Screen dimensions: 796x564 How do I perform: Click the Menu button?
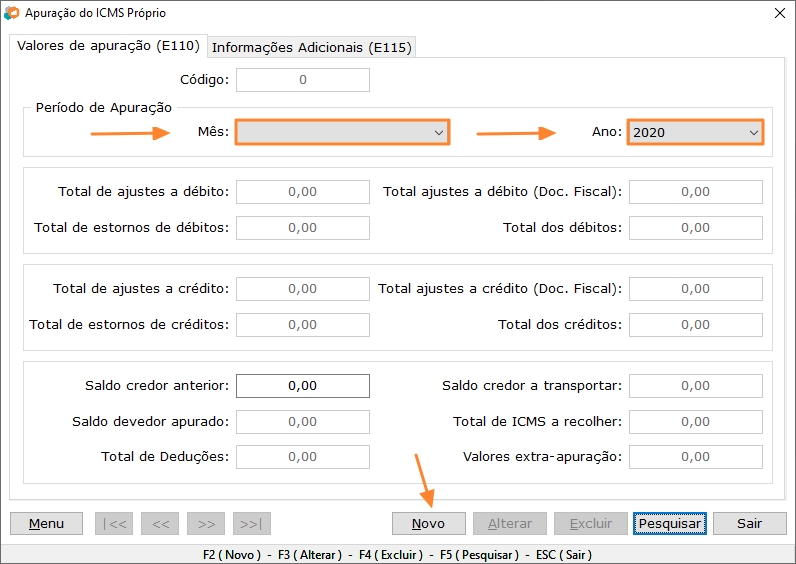46,523
